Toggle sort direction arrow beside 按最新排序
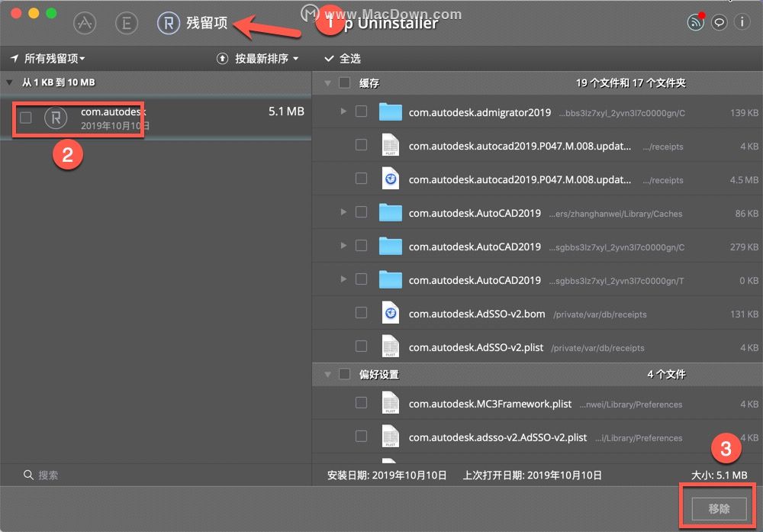 [x=222, y=59]
